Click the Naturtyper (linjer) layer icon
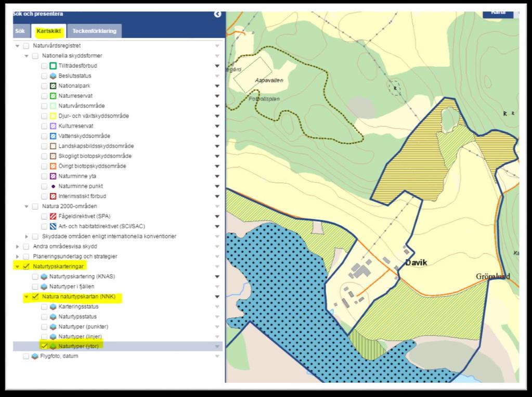 53,337
